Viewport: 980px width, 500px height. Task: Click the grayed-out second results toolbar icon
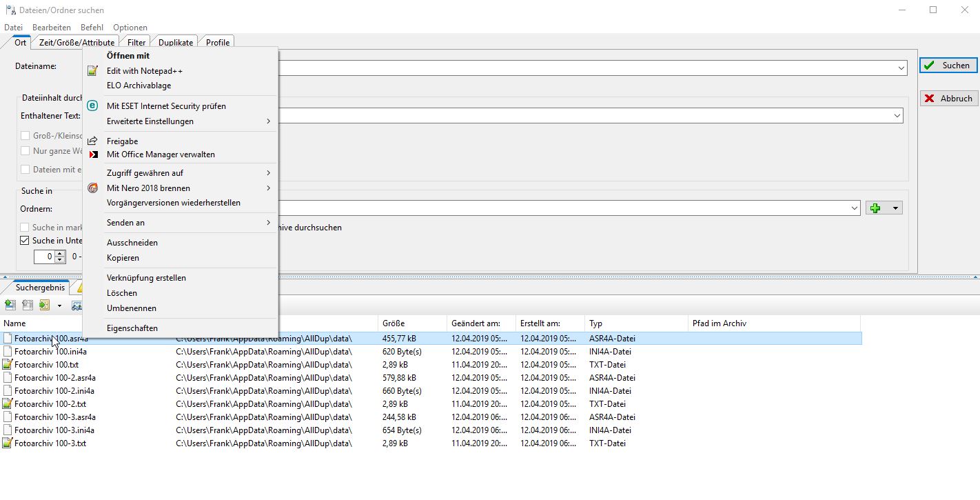click(28, 305)
